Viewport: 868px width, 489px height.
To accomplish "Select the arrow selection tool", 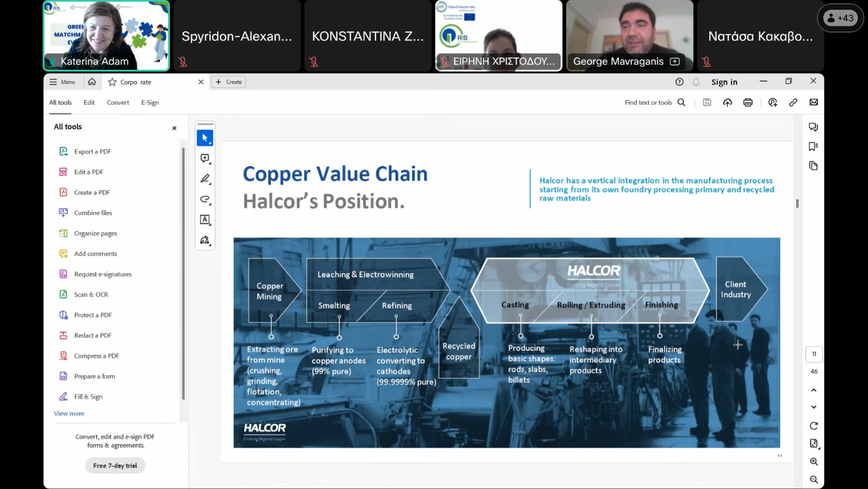I will tap(205, 138).
